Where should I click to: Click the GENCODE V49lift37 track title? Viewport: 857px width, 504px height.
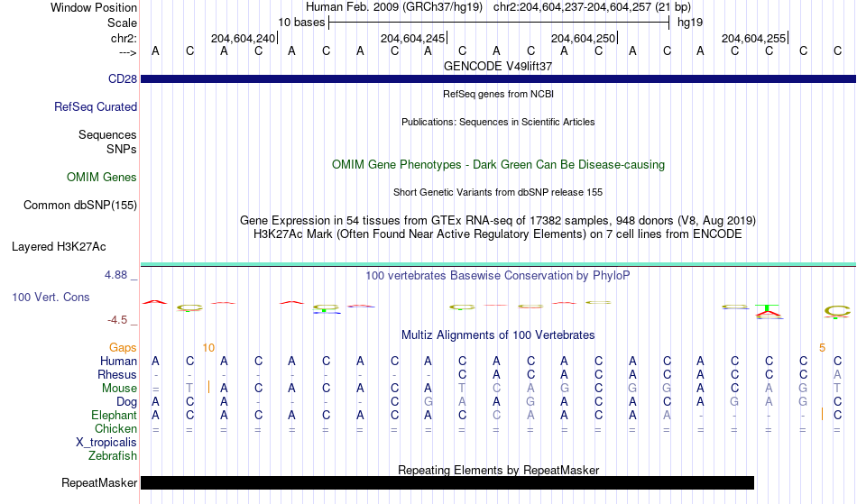pyautogui.click(x=498, y=66)
